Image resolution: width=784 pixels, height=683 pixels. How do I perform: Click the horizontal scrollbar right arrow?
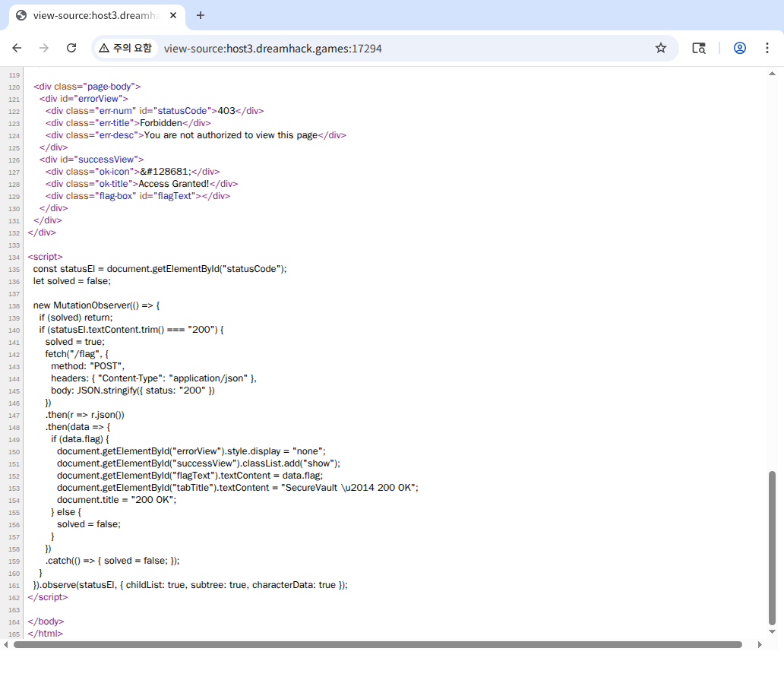[760, 644]
